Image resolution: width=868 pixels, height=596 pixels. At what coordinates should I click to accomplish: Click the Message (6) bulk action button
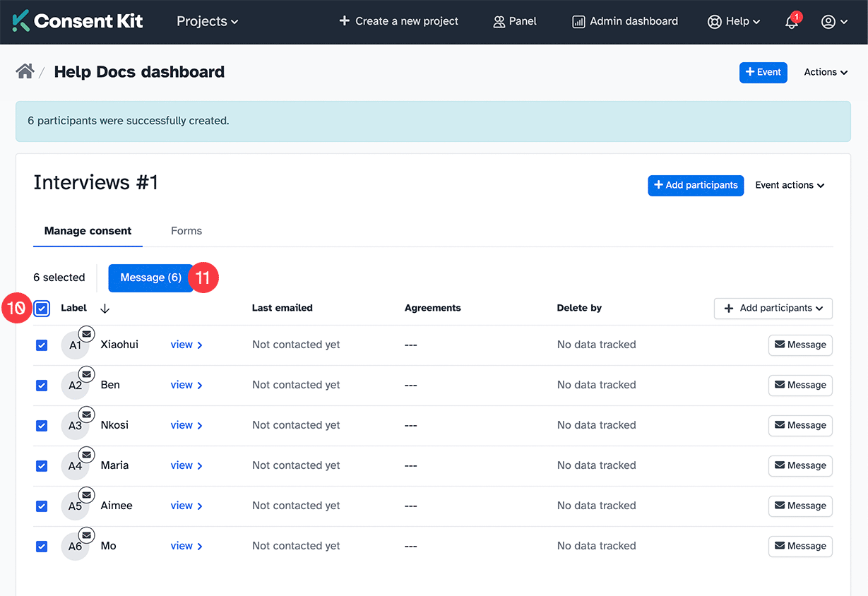(150, 278)
